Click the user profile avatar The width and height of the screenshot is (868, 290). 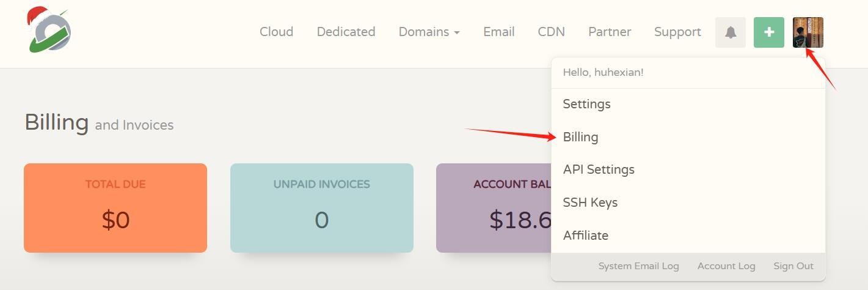808,32
